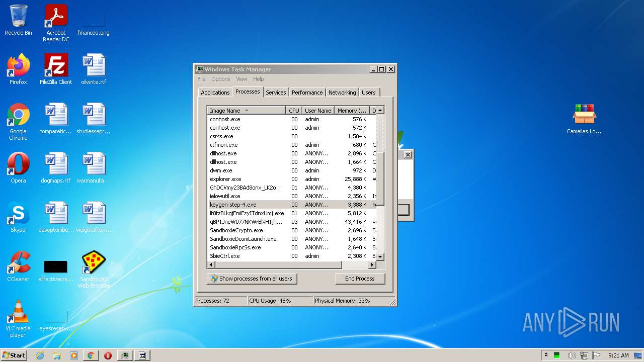Sort processes by Memory column
The height and width of the screenshot is (362, 644).
tap(352, 110)
